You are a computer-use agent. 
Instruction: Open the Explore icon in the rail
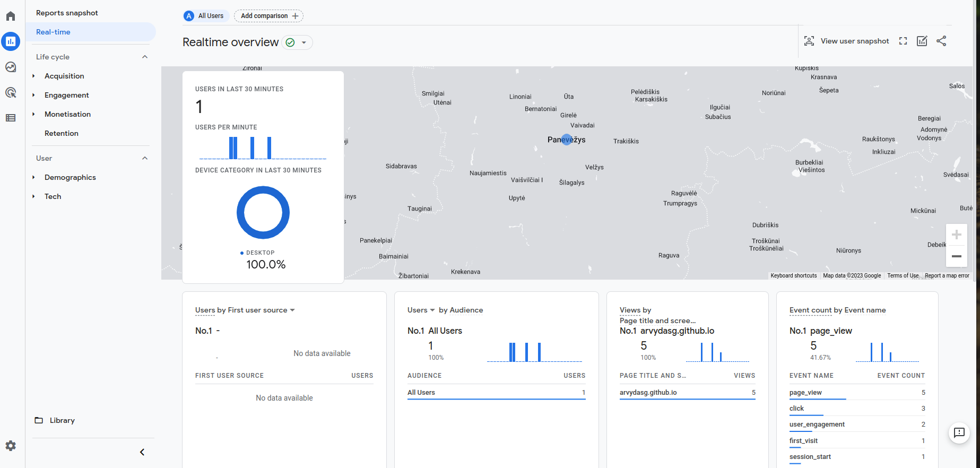coord(11,67)
